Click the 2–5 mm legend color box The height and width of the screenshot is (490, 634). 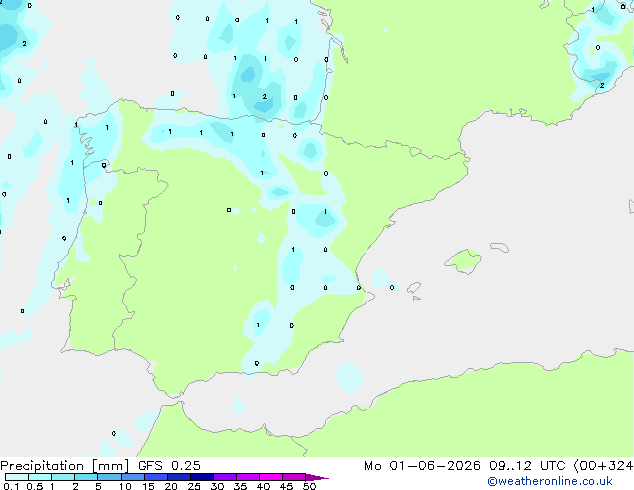pos(86,477)
